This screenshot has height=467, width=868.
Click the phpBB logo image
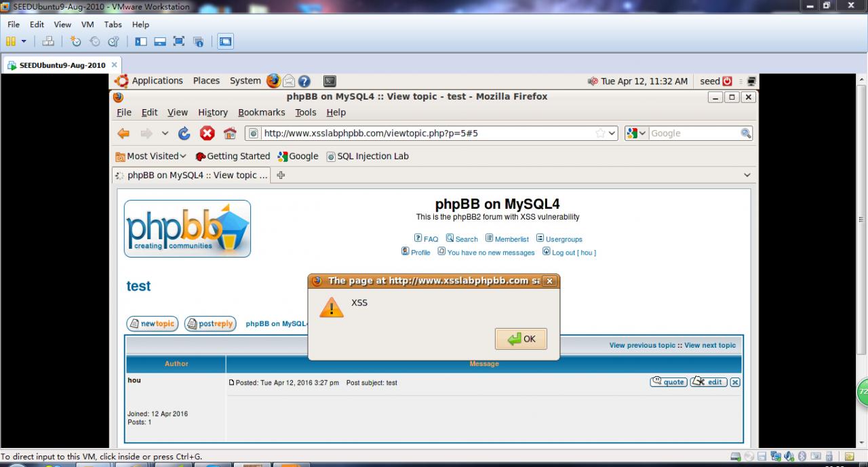[x=187, y=229]
